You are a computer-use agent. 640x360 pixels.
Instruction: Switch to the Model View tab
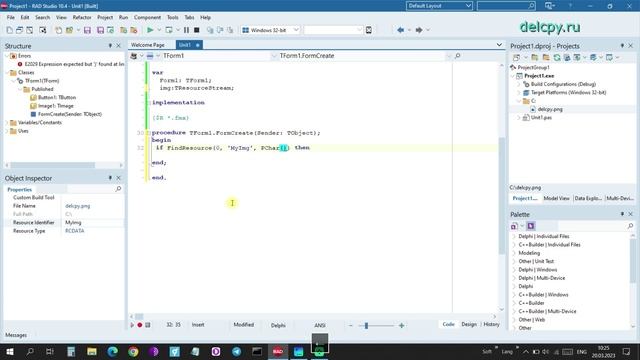556,198
